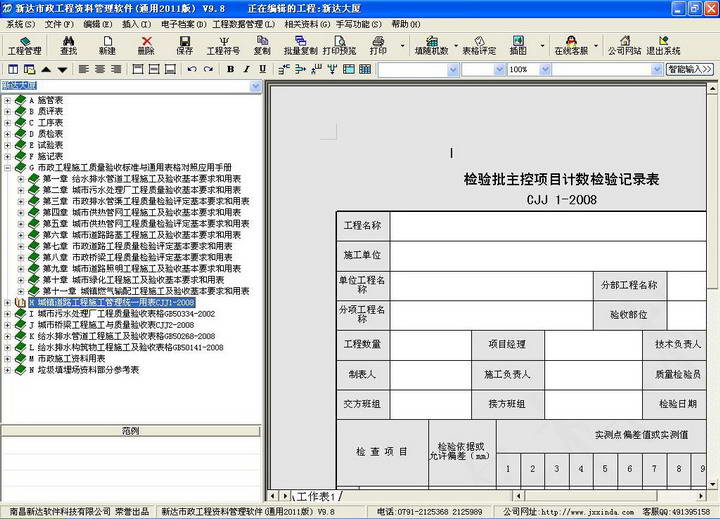This screenshot has width=720, height=519.
Task: Expand the M 市政施工资料用表 node
Action: pos(7,359)
